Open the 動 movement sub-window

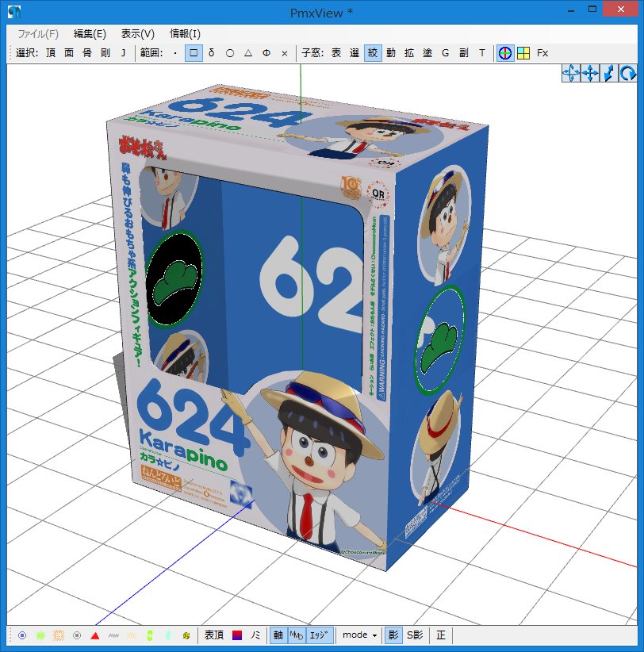click(391, 53)
